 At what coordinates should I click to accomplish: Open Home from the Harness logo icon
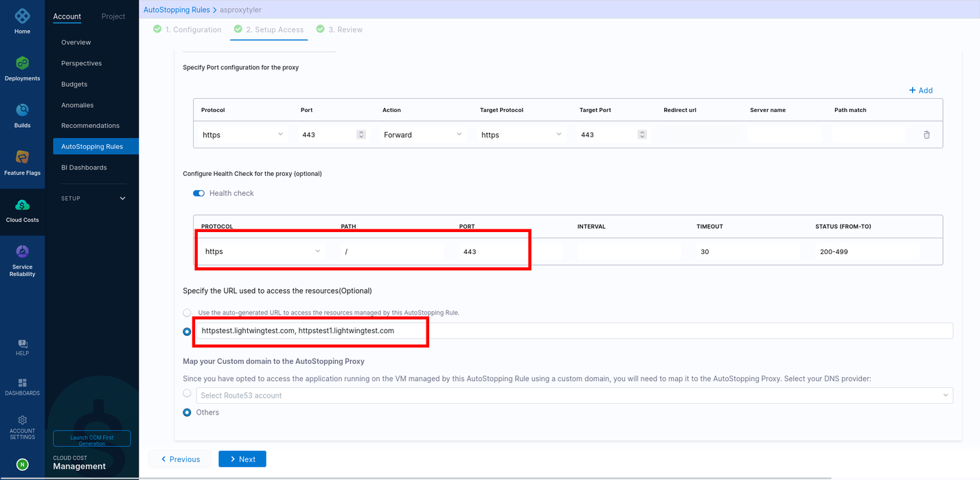pyautogui.click(x=22, y=16)
